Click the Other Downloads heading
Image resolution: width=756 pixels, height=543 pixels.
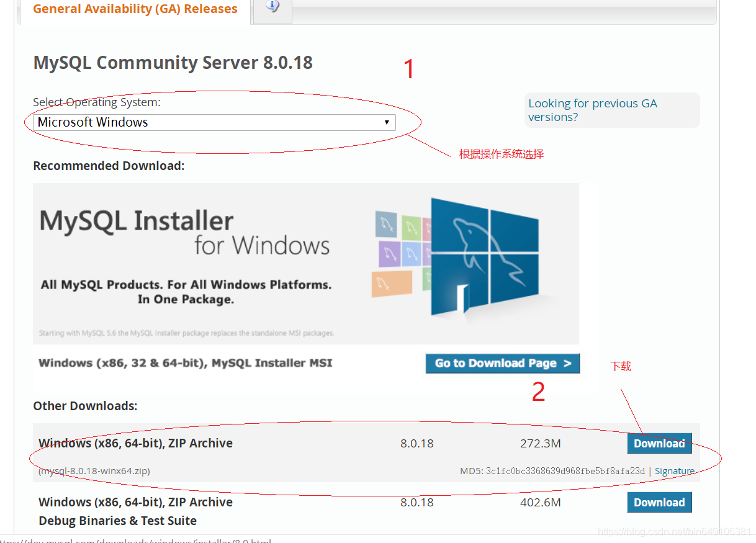coord(85,406)
